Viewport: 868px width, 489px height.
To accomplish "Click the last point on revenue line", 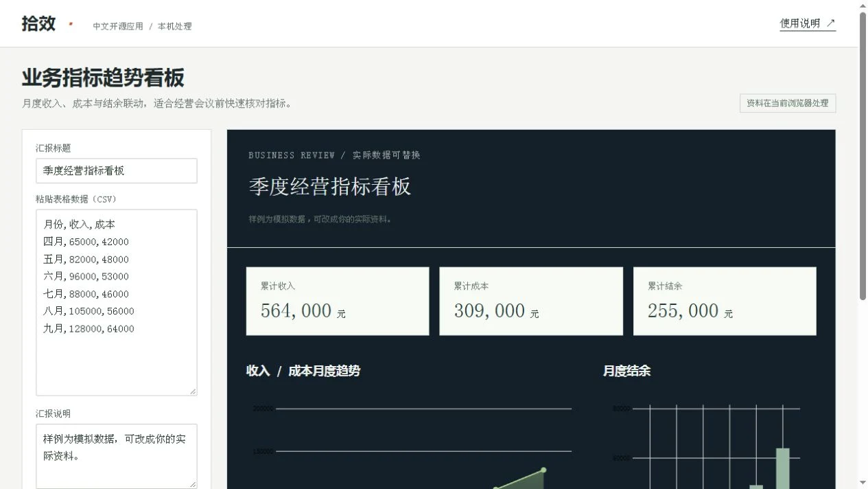I will pyautogui.click(x=543, y=470).
